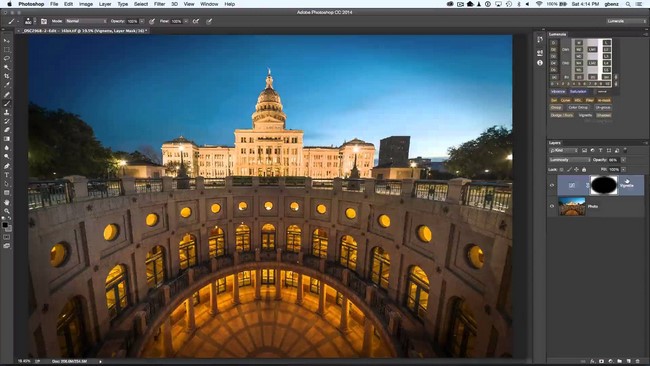Open the Tool Preset picker arrow
Image resolution: width=650 pixels, height=366 pixels.
click(18, 21)
